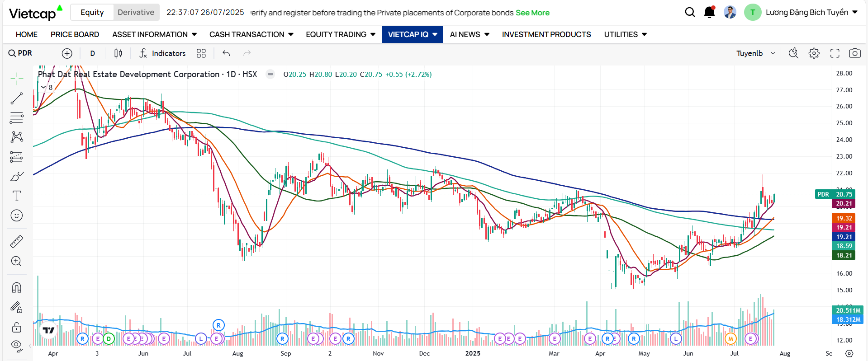This screenshot has height=361, width=868.
Task: Open the Indicators dialog
Action: (x=162, y=53)
